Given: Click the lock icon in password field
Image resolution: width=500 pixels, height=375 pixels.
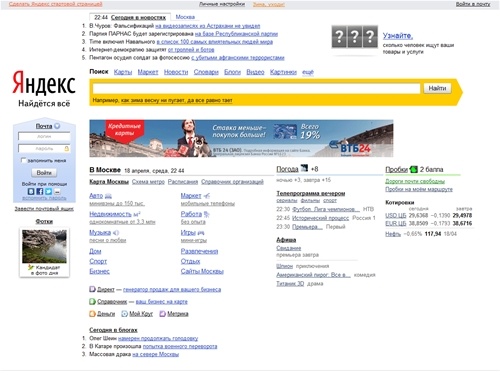Looking at the screenshot, I should tap(66, 149).
